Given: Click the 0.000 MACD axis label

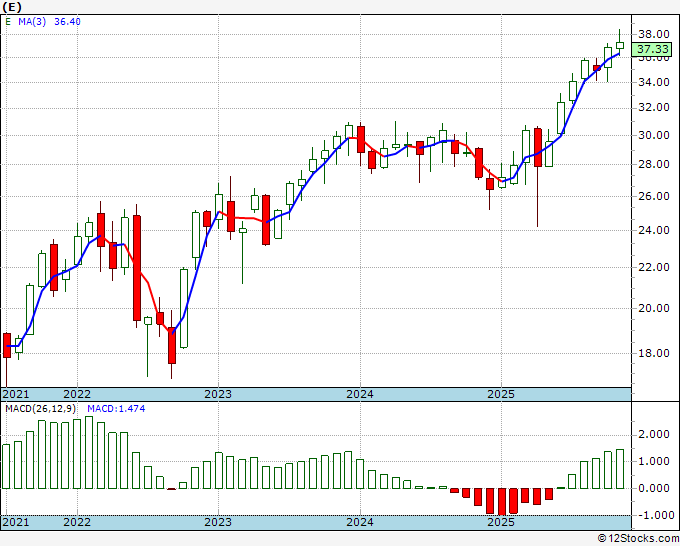Looking at the screenshot, I should (x=654, y=488).
